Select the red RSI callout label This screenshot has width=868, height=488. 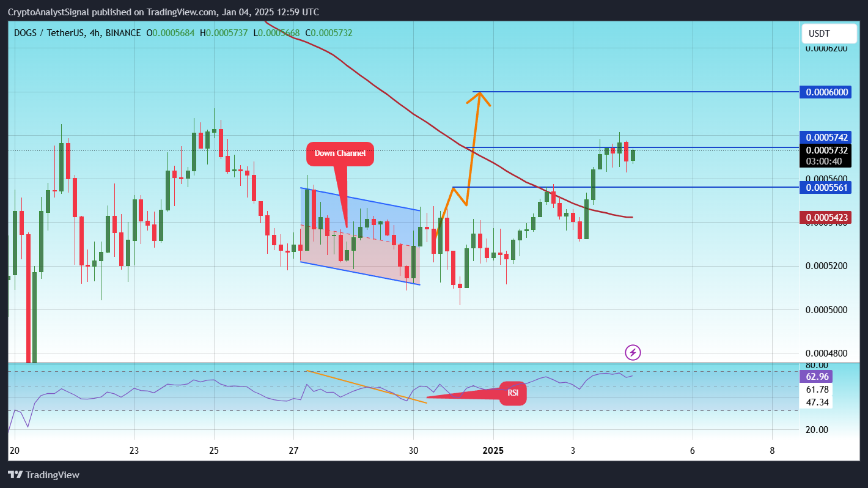point(512,393)
